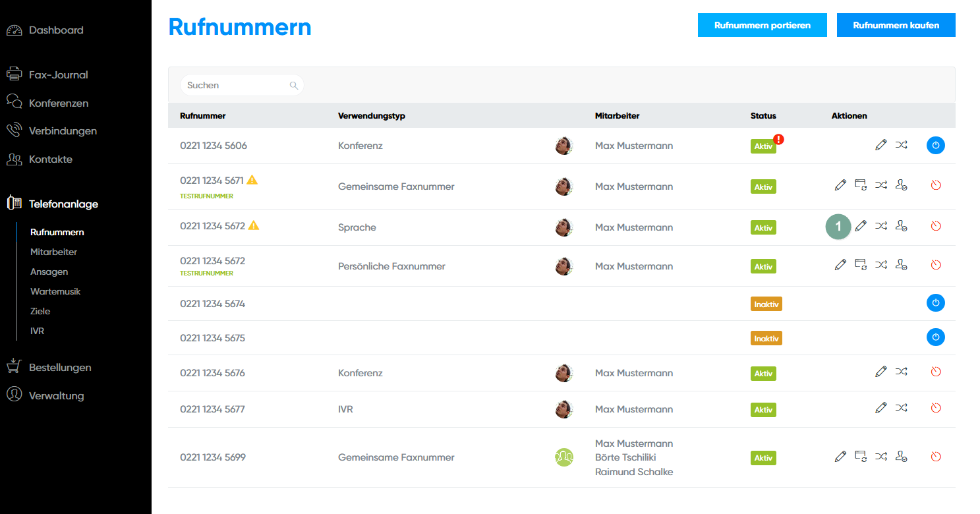
Task: Click the blue power button for 0221 1234 5606
Action: [x=935, y=146]
